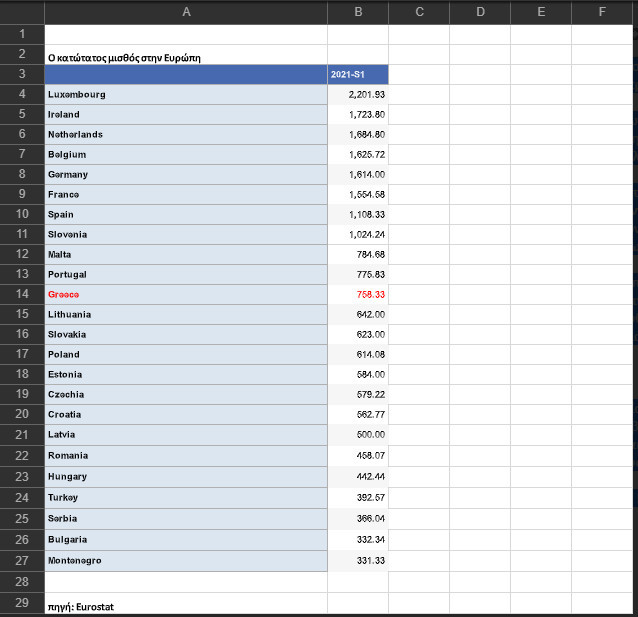Select column B header
This screenshot has width=638, height=617.
tap(358, 12)
